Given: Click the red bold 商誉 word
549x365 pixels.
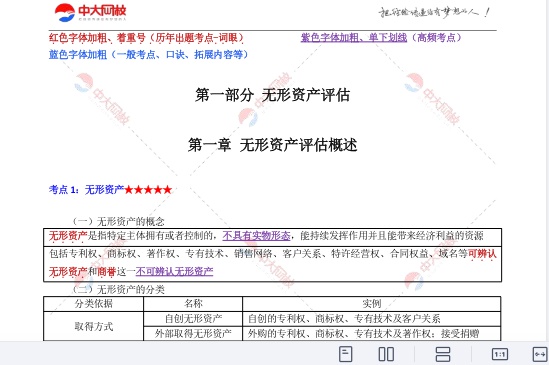Looking at the screenshot, I should (x=107, y=271).
